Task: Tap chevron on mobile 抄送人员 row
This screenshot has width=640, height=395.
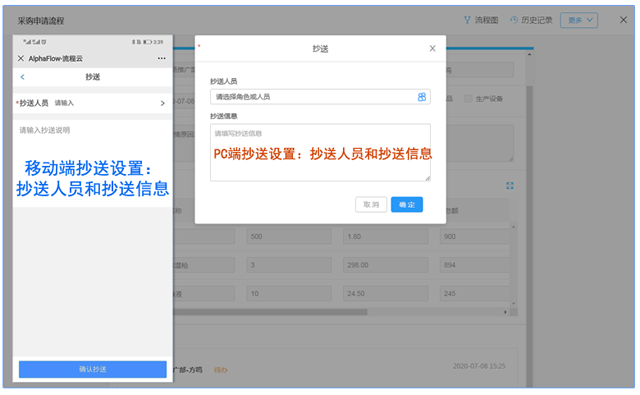Action: (x=162, y=103)
